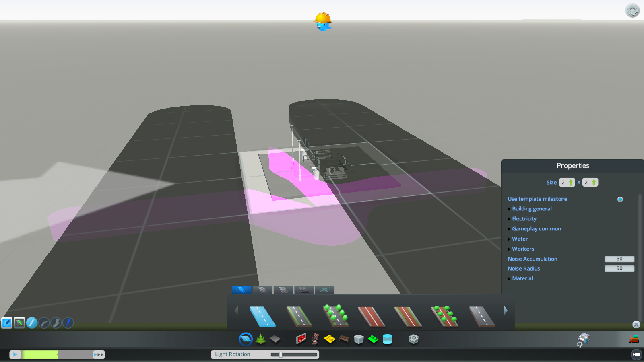Toggle road snapping arrow button
The image size is (644, 362).
tap(7, 323)
